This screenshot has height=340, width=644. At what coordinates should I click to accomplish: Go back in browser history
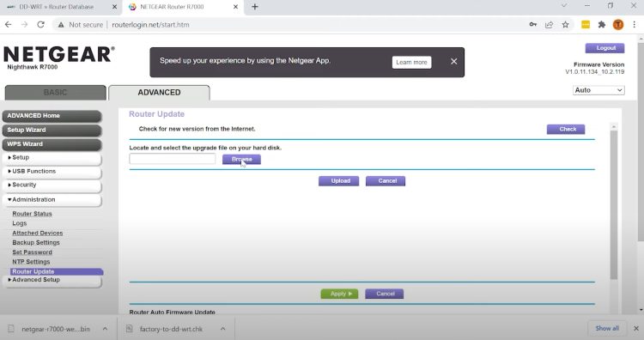coord(9,25)
